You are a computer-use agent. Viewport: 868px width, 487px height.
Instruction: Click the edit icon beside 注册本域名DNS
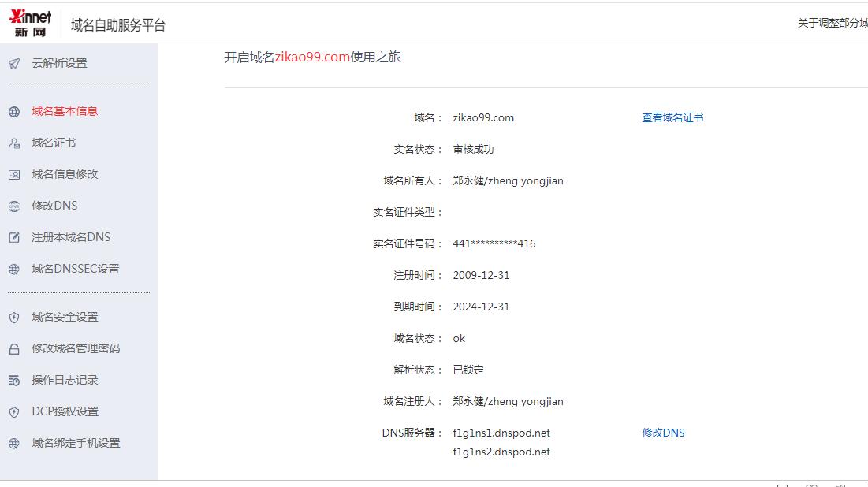tap(14, 238)
